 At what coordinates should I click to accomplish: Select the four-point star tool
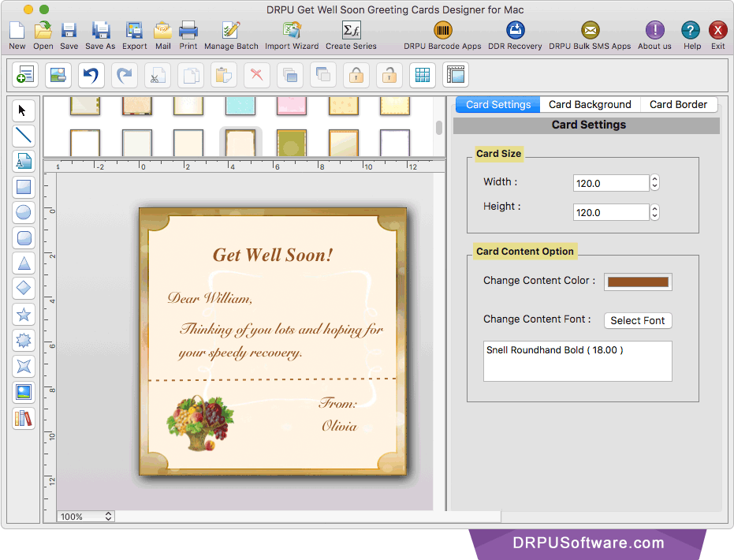24,366
